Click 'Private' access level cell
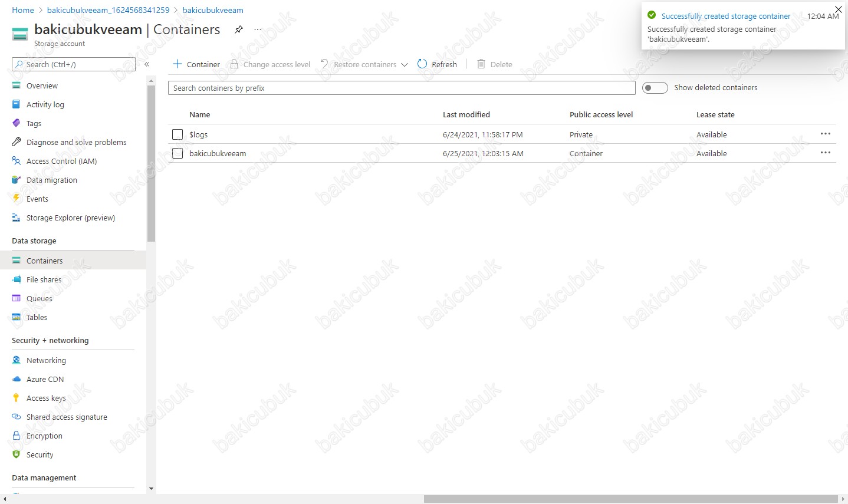848x504 pixels. tap(581, 134)
